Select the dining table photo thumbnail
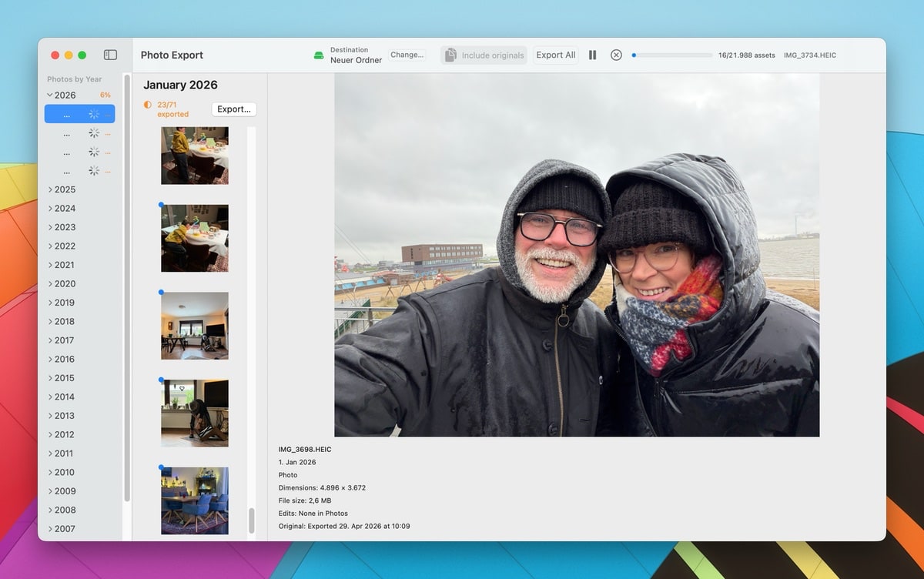Viewport: 924px width, 579px height. pos(194,500)
